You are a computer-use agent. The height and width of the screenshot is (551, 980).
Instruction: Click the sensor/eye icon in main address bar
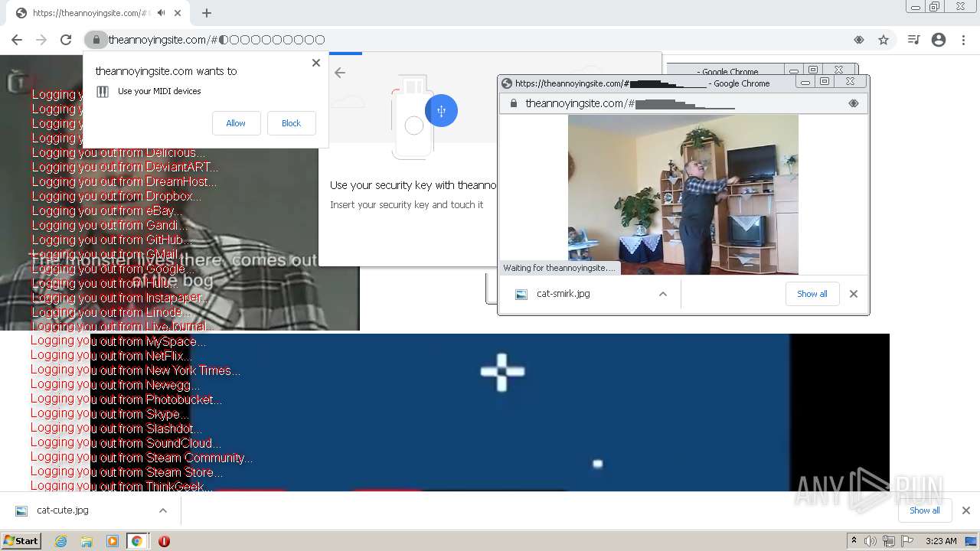click(859, 40)
